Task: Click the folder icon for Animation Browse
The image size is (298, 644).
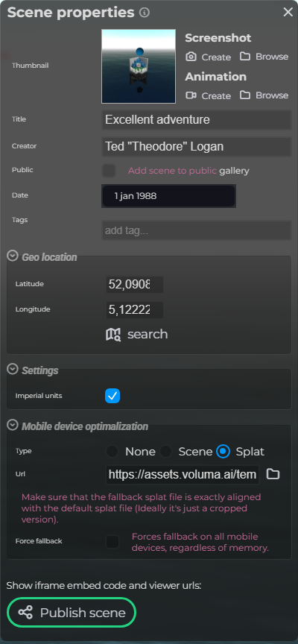Action: [x=245, y=95]
